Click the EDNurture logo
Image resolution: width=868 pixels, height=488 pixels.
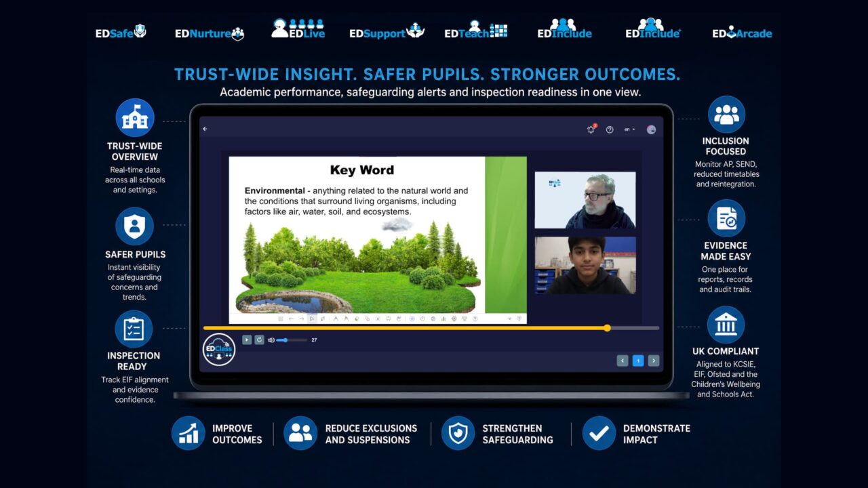210,33
